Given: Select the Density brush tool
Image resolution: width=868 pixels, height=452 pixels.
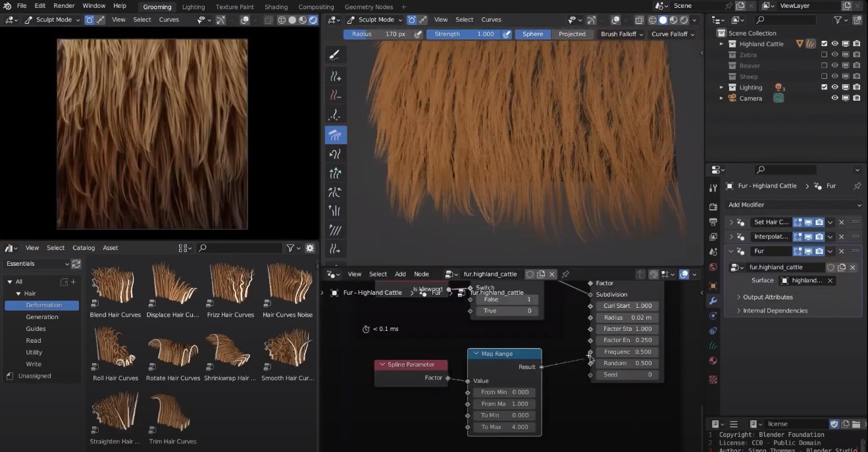Looking at the screenshot, I should (x=335, y=115).
